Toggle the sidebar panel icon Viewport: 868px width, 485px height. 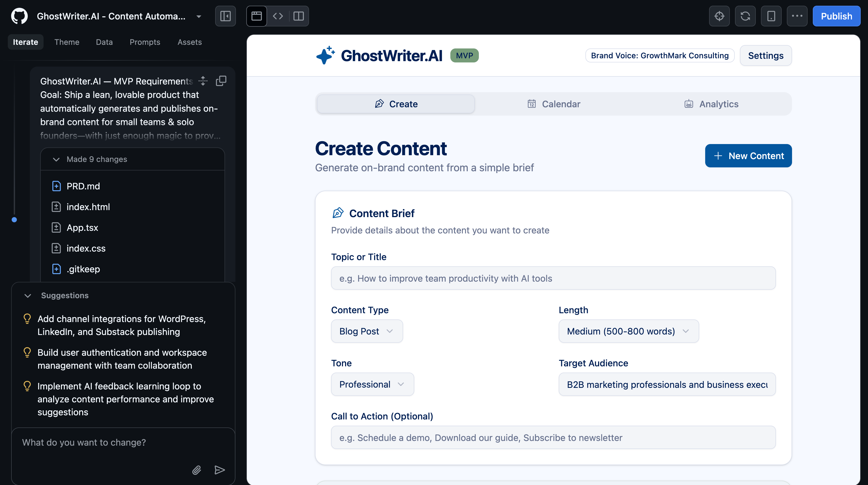(225, 16)
